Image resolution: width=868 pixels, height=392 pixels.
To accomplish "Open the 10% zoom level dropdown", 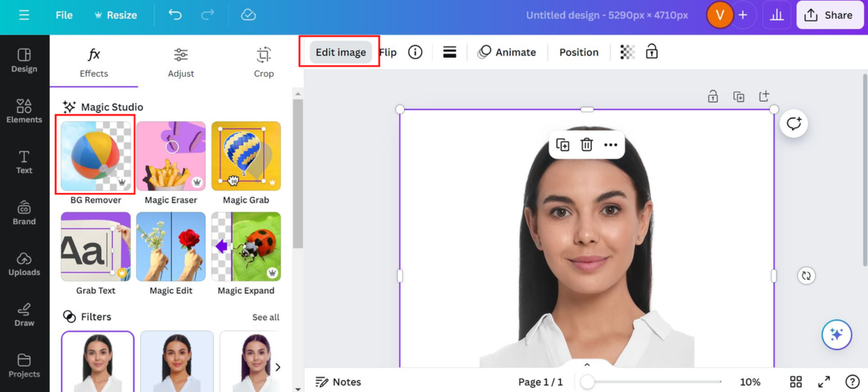I will [x=750, y=382].
